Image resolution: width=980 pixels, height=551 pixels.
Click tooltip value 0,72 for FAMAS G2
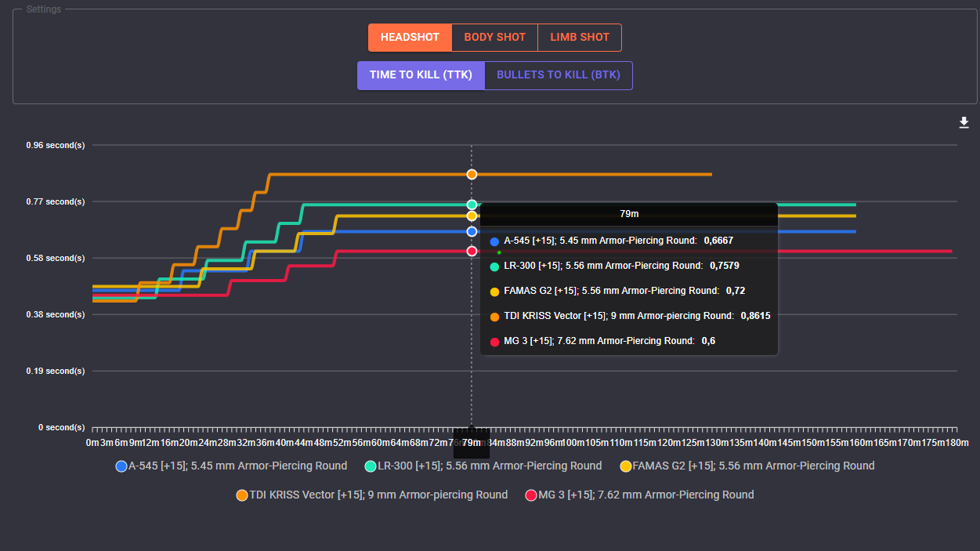coord(736,291)
